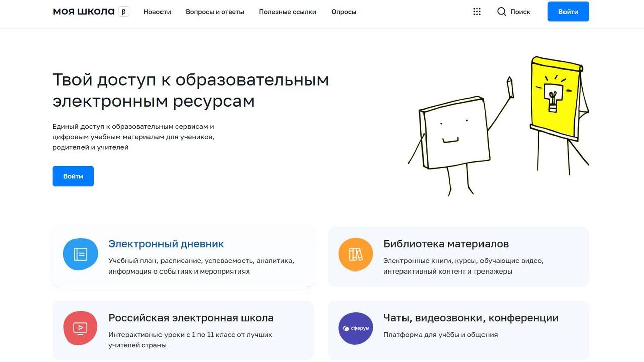Click the red Российская электронная школа icon

tap(80, 328)
